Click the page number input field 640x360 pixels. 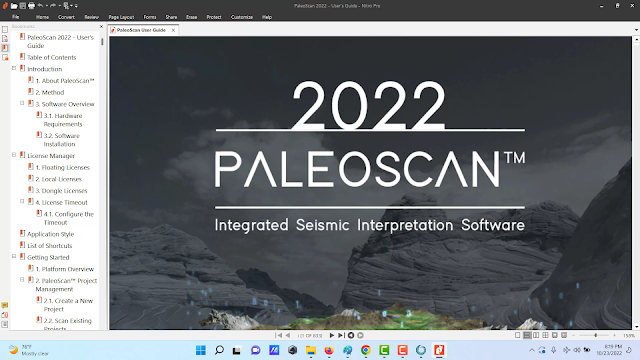click(x=310, y=336)
